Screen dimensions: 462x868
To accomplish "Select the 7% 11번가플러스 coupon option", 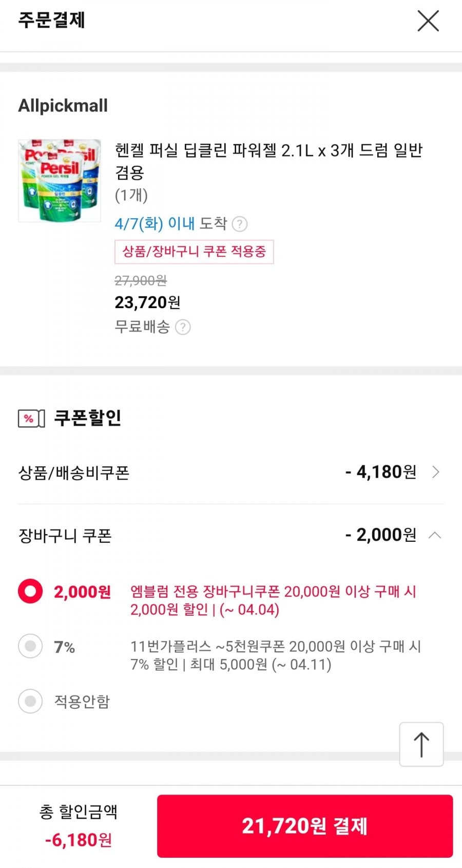I will pos(30,646).
